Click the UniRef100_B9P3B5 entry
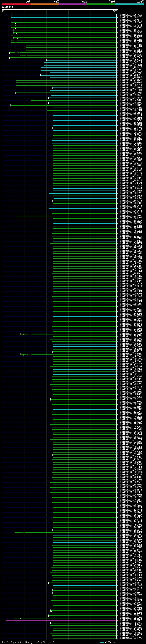Viewport: 146px width, 644px height. click(x=131, y=326)
